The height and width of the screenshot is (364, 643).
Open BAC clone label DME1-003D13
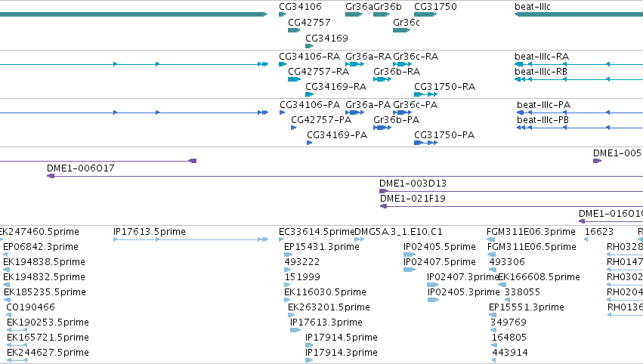click(x=413, y=184)
